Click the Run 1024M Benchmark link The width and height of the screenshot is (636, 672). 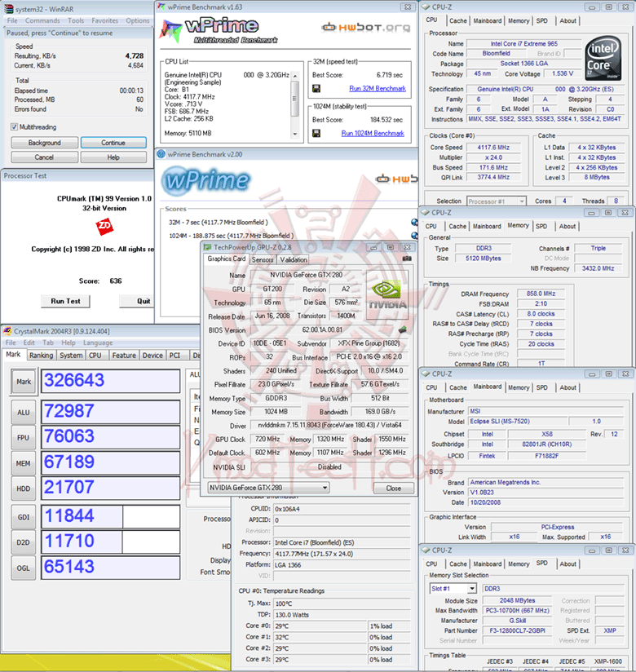(x=373, y=133)
